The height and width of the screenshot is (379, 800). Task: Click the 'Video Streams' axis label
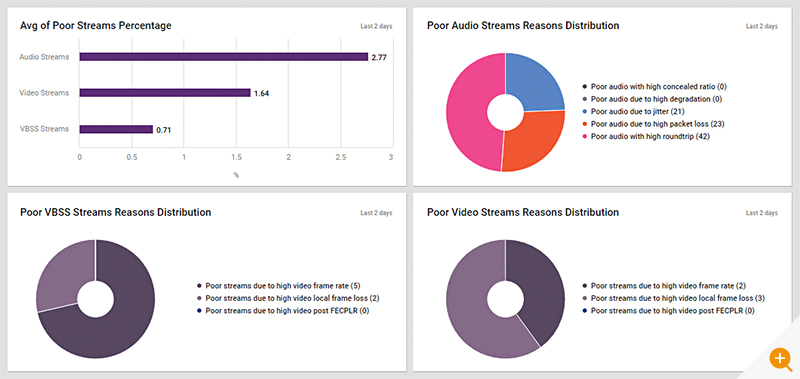coord(44,93)
